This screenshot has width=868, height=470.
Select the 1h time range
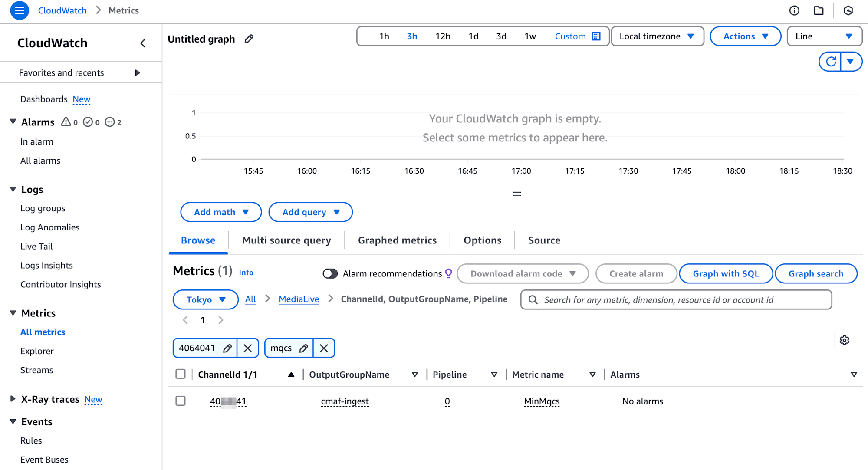click(x=384, y=36)
